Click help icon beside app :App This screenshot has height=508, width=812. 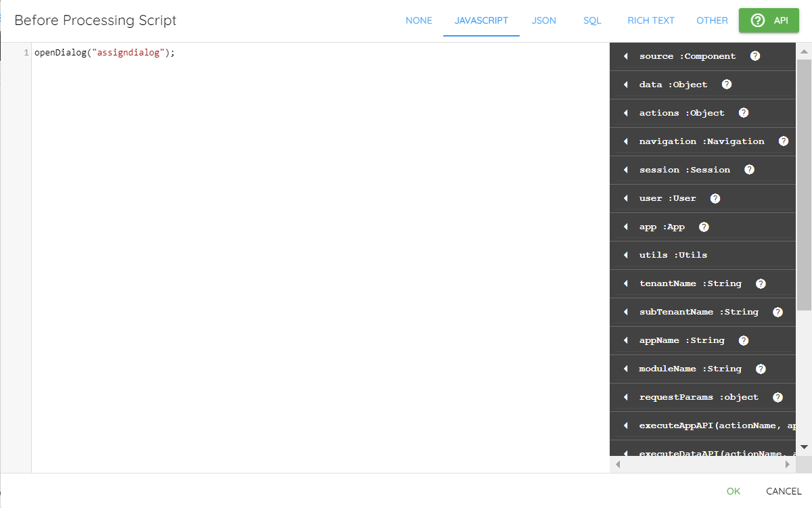tap(704, 227)
